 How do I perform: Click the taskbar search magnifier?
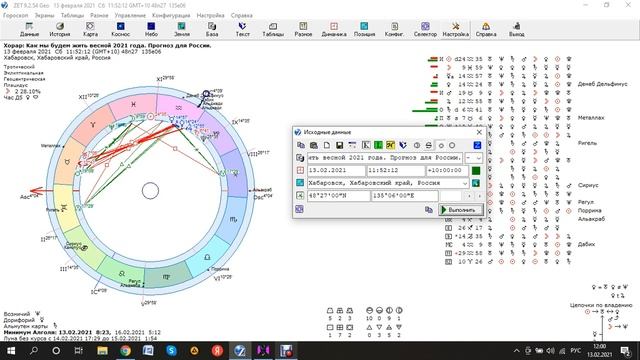[x=33, y=351]
